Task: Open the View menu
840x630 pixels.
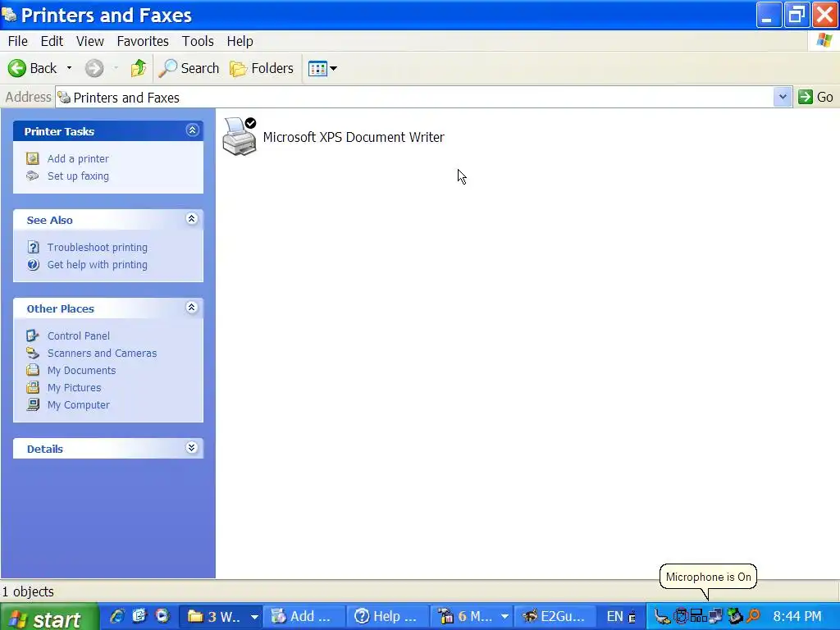Action: [x=90, y=41]
